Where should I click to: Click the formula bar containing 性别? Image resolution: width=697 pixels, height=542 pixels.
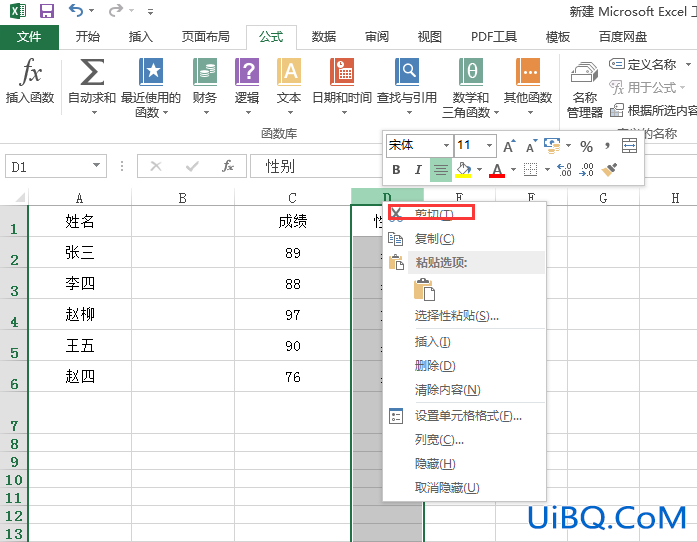pyautogui.click(x=316, y=166)
